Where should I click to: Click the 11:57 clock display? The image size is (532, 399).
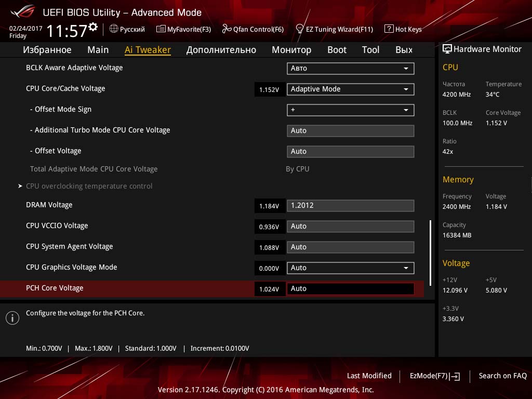point(67,31)
